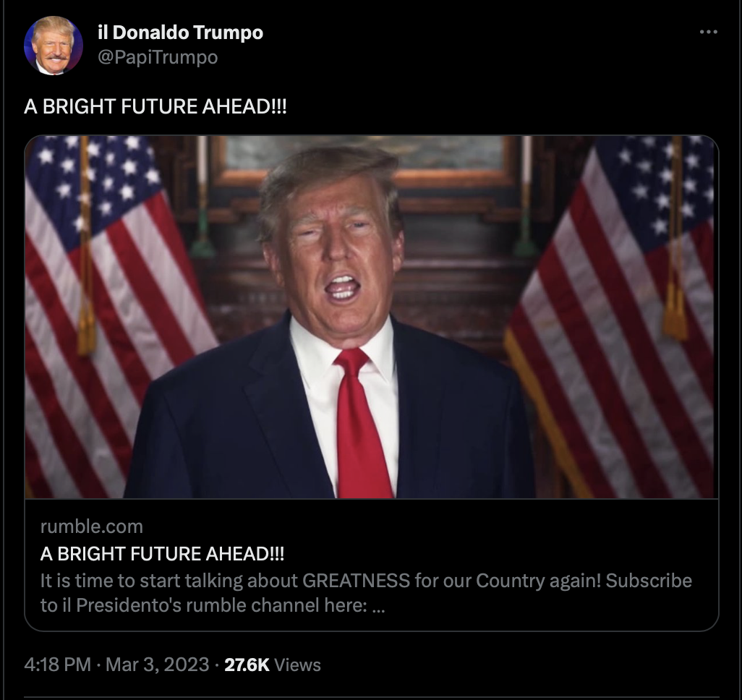Click the truncation ellipsis ending the card description
Screen dimensions: 742x700
pos(378,606)
